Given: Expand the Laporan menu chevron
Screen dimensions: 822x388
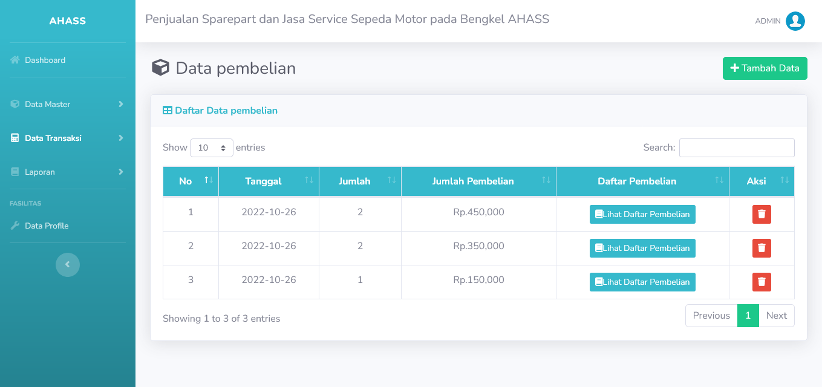Looking at the screenshot, I should click(121, 172).
